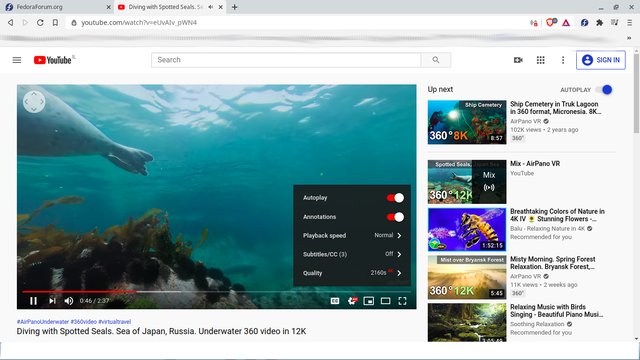This screenshot has width=640, height=360.
Task: Open Brave Rewards triangle icon
Action: tap(566, 22)
